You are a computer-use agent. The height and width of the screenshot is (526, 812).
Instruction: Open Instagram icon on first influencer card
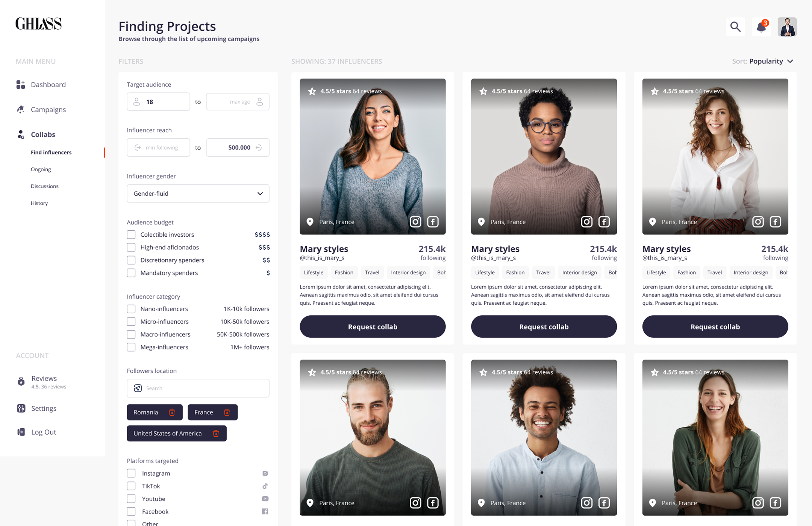(415, 222)
